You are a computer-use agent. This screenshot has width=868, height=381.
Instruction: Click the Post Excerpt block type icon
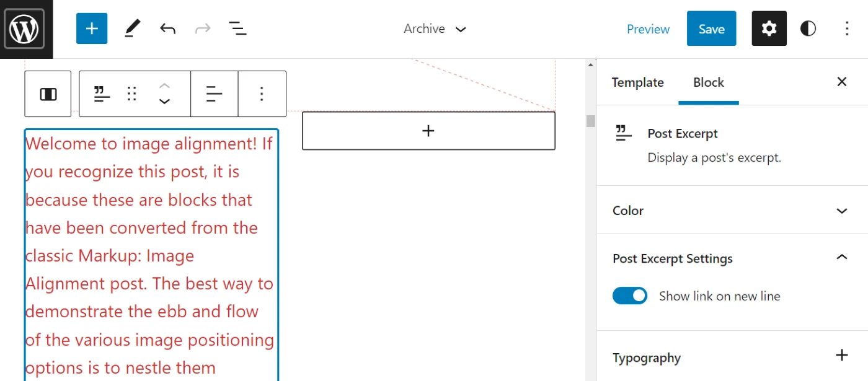(102, 94)
